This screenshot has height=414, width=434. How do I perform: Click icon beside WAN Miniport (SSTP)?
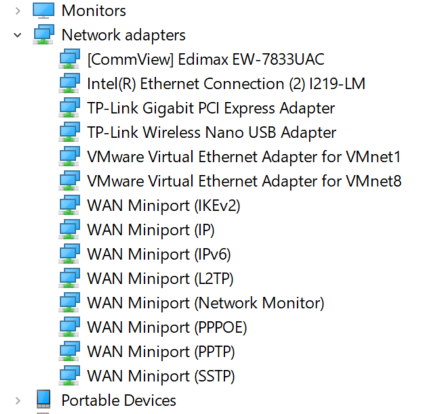[69, 376]
